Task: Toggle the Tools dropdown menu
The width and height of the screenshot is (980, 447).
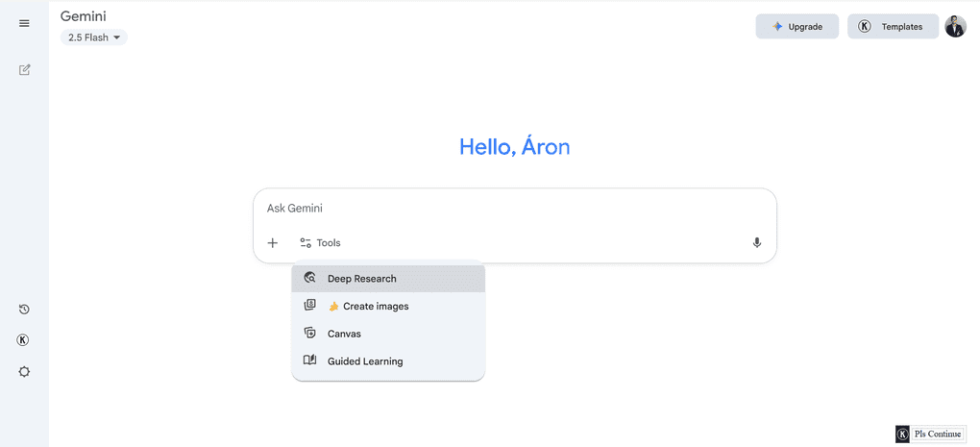Action: pyautogui.click(x=320, y=243)
